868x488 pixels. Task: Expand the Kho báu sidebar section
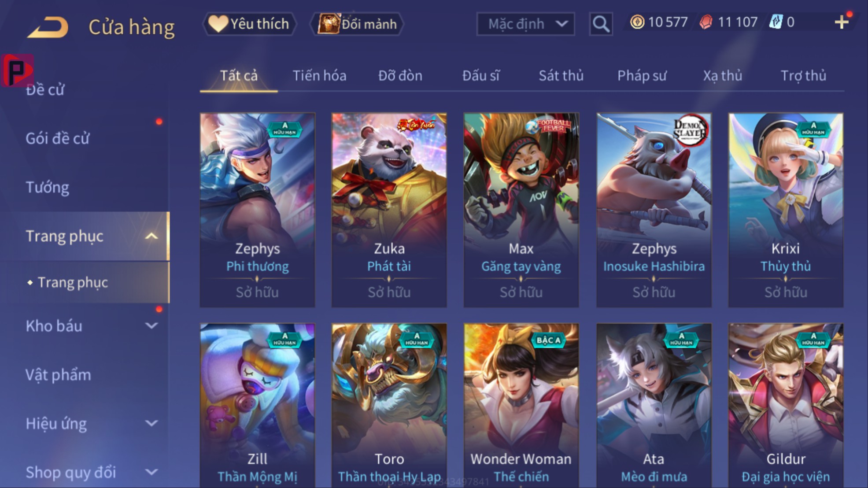click(x=151, y=326)
